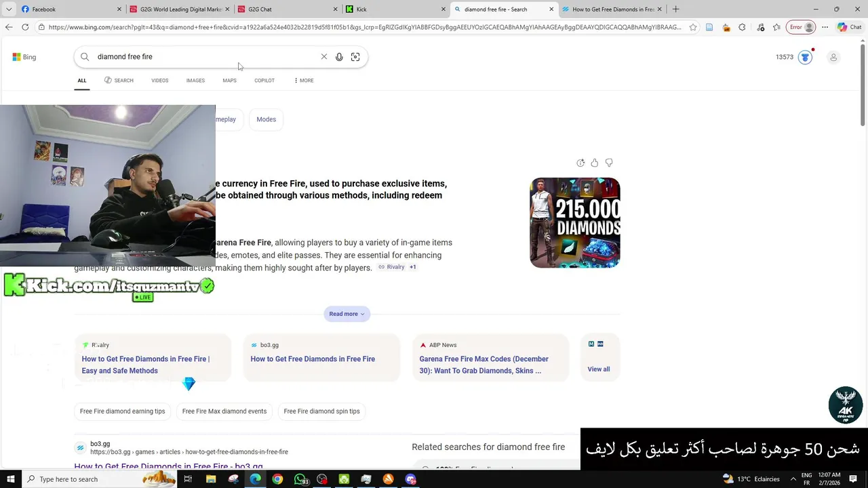
Task: Open ABP News Garena Free Fire Max Codes card
Action: point(490,358)
